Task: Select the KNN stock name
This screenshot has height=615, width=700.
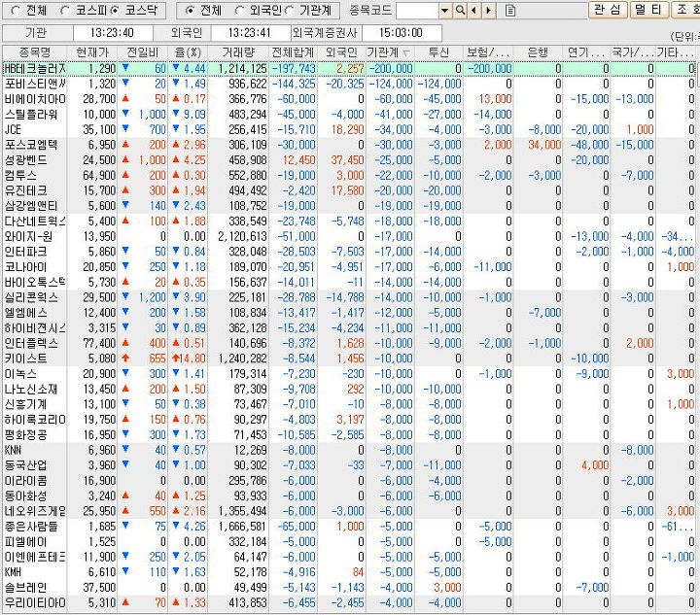Action: point(13,450)
